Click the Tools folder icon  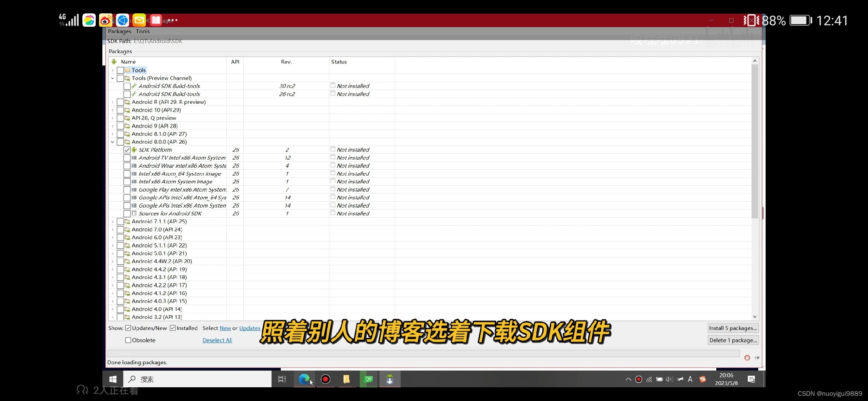coord(128,70)
